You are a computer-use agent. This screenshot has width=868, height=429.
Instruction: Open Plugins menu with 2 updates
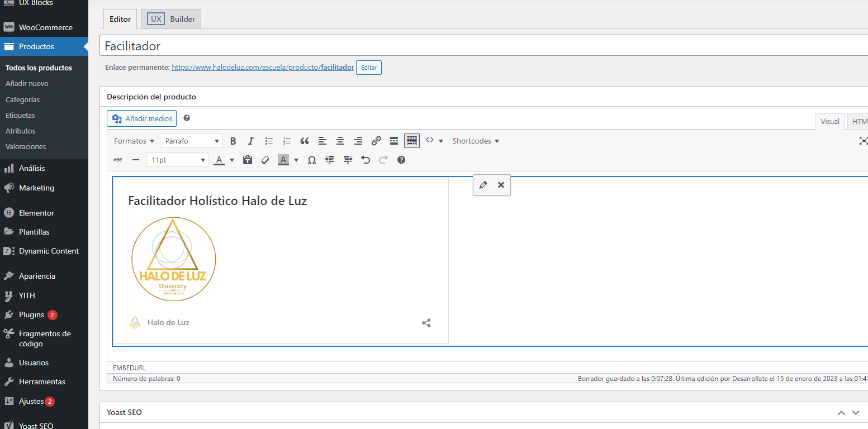click(44, 314)
